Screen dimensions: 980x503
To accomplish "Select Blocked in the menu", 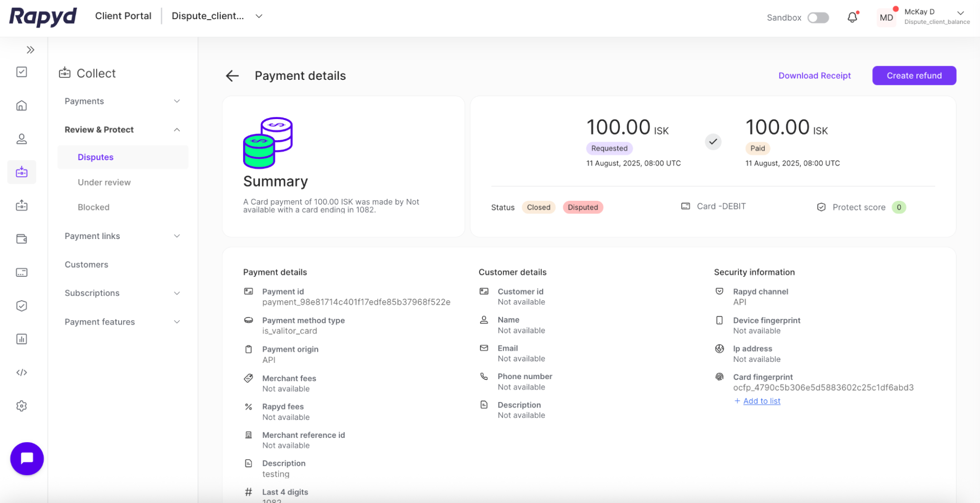I will pyautogui.click(x=93, y=208).
